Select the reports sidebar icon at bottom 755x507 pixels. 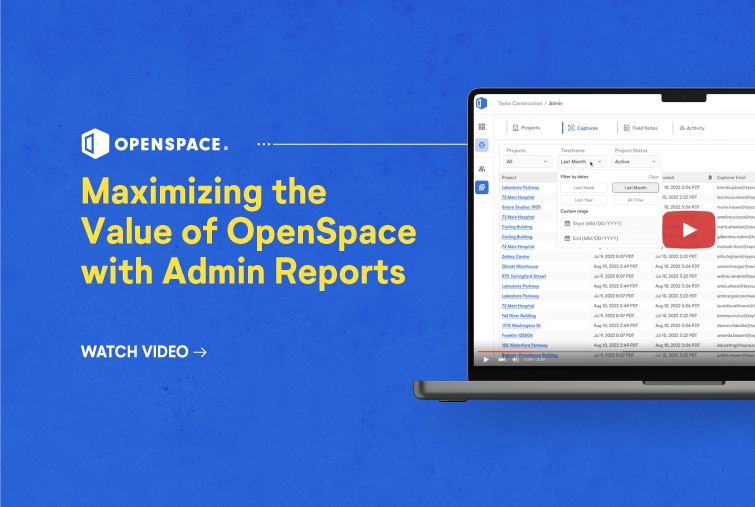tap(481, 187)
